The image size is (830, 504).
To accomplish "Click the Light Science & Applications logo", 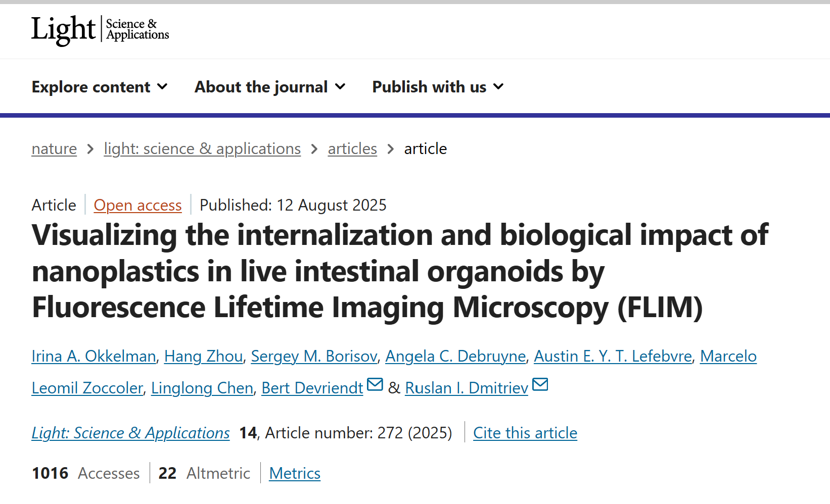I will [100, 30].
